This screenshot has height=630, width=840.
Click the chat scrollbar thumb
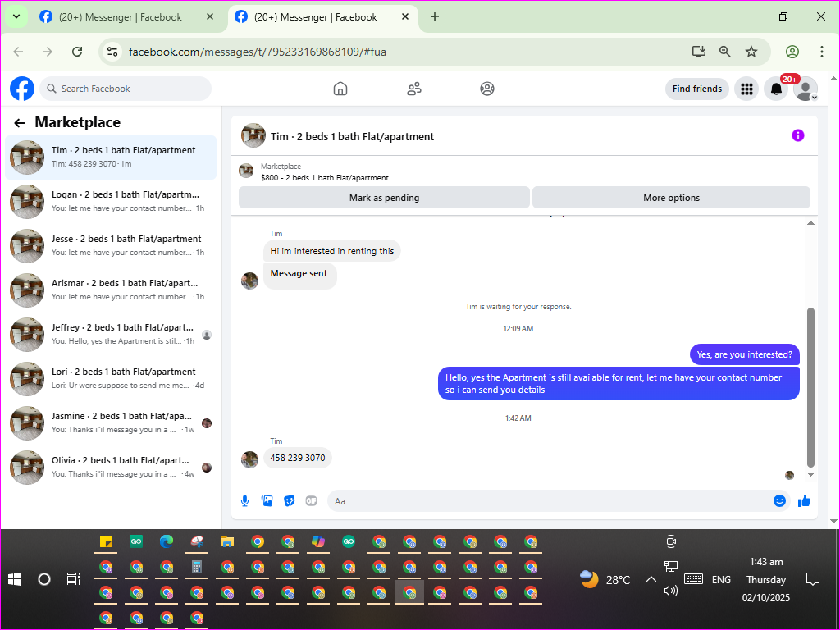point(810,388)
